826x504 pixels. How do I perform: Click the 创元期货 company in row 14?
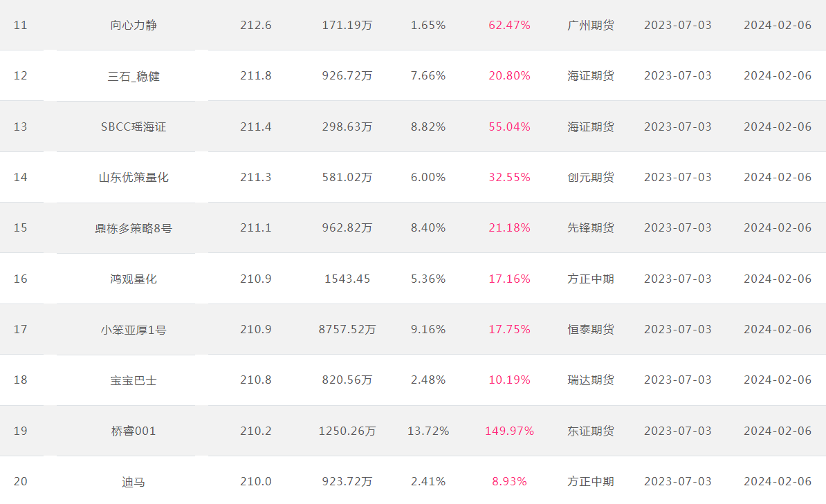591,178
